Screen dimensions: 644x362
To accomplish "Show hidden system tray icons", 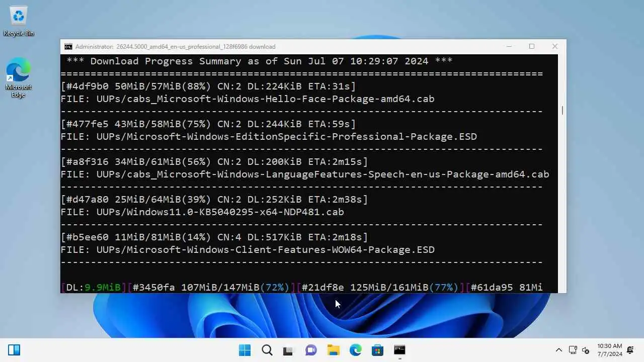I will (x=558, y=350).
